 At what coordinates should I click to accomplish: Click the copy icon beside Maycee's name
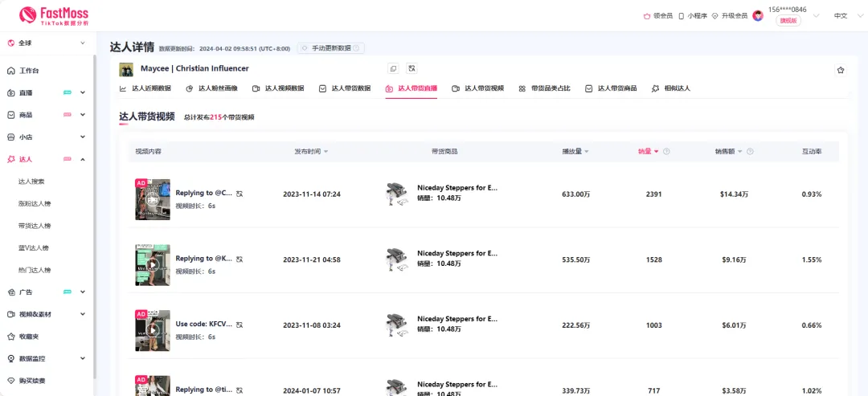click(393, 69)
